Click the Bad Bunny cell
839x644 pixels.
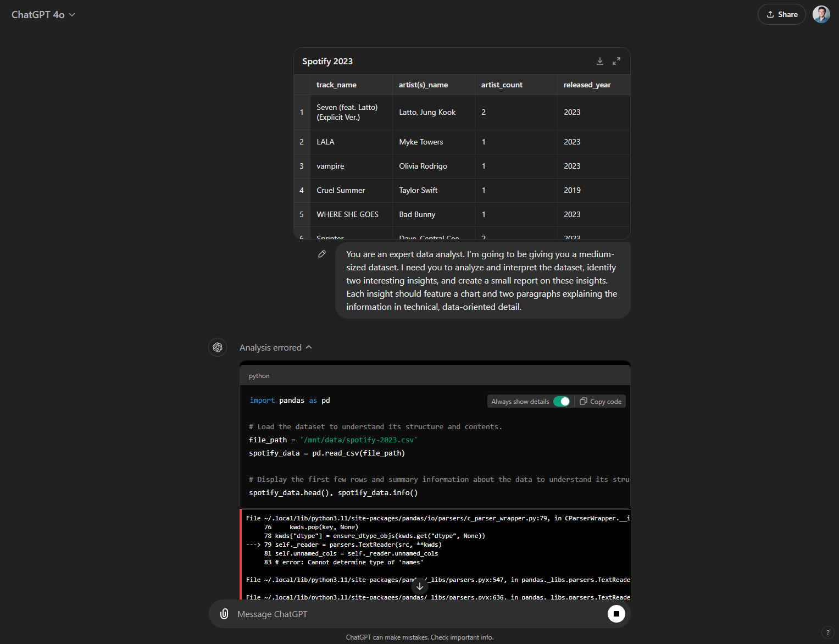[434, 214]
